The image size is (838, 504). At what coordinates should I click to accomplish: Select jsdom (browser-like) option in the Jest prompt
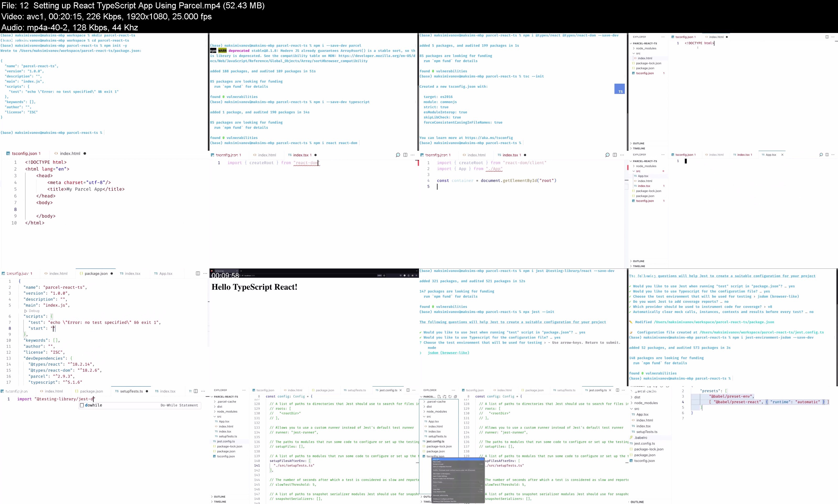[x=448, y=353]
